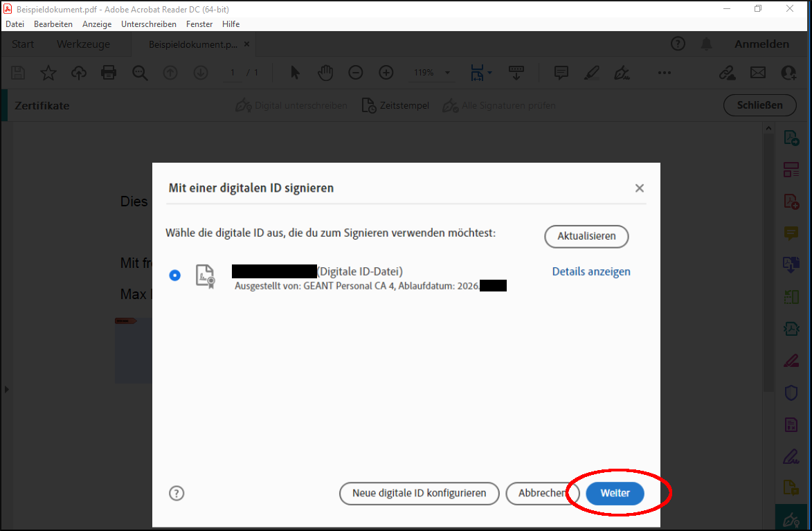Screen dimensions: 812x531
Task: Go to previous page with up arrow
Action: (x=170, y=73)
